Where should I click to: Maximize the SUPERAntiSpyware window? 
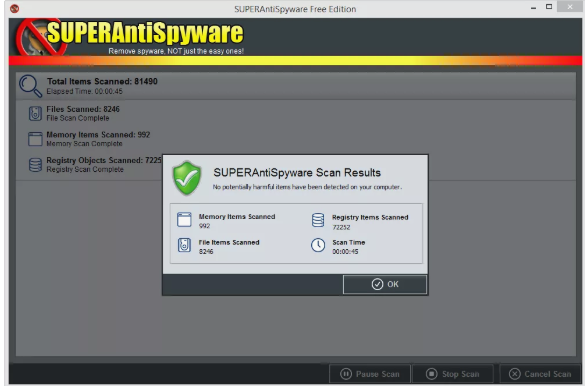pos(549,7)
